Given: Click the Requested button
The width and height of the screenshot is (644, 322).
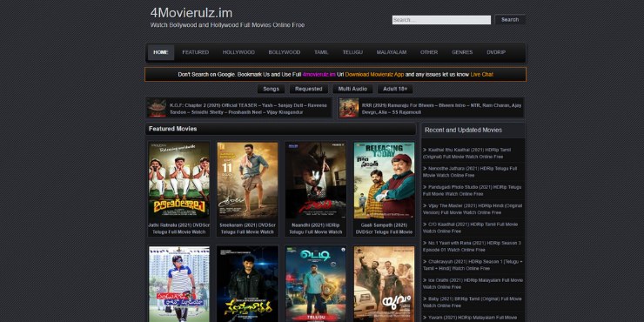Looking at the screenshot, I should [x=308, y=89].
